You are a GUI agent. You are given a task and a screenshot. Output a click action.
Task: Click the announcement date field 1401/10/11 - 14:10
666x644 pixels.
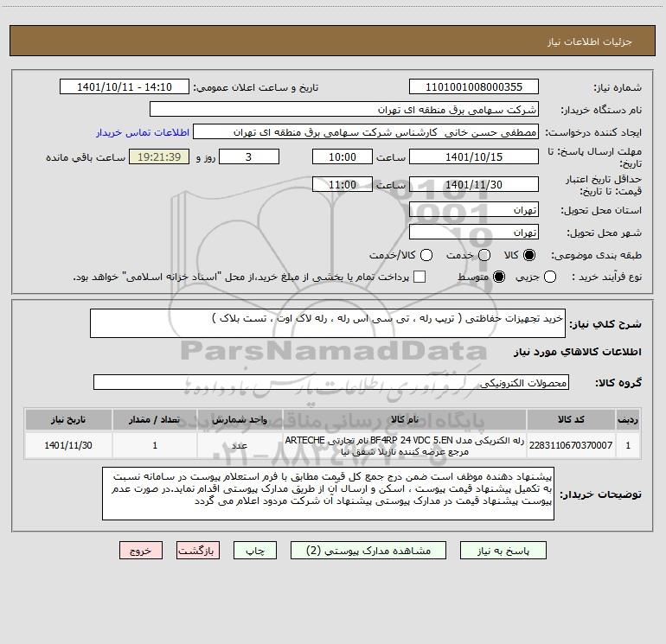125,87
